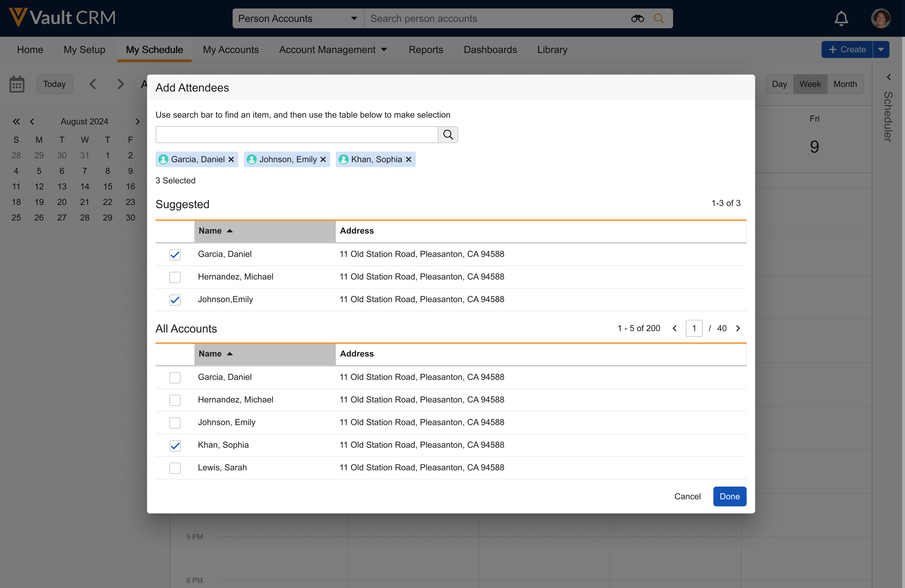Click the attendee search magnifier button
This screenshot has height=588, width=905.
coord(448,135)
